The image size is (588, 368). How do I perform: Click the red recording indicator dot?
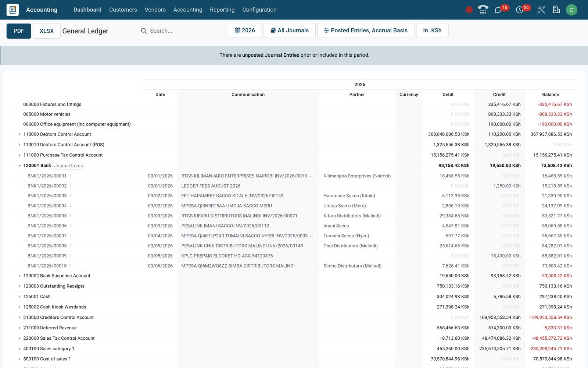pos(469,10)
